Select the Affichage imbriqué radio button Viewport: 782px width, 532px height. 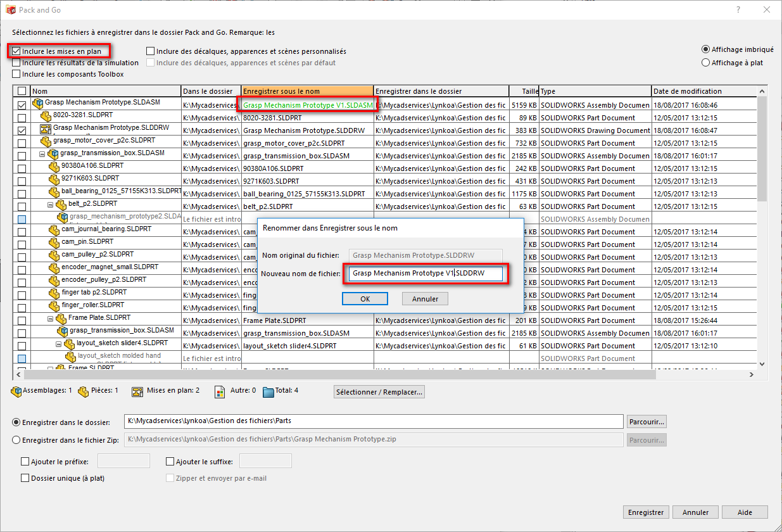(705, 49)
